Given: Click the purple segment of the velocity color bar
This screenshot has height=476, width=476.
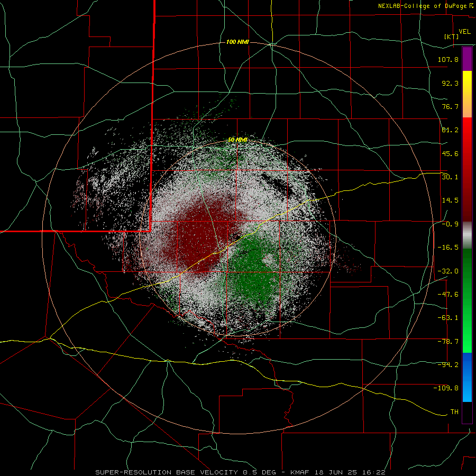Looking at the screenshot, I should coord(467,59).
